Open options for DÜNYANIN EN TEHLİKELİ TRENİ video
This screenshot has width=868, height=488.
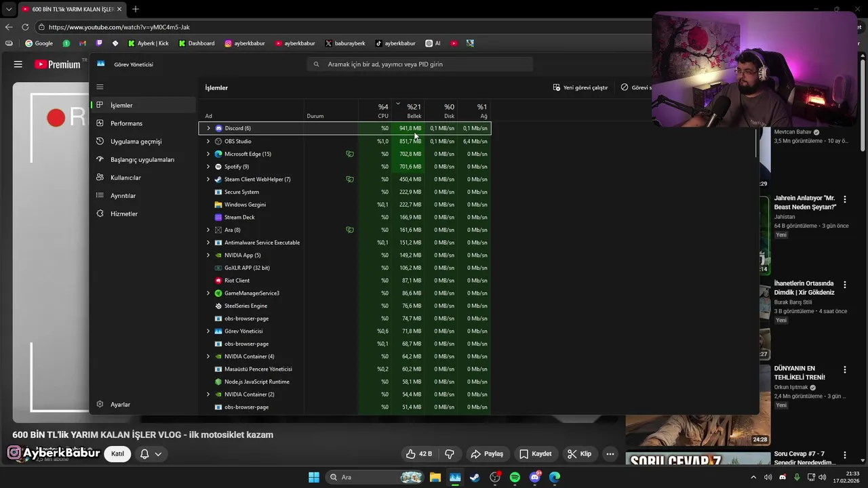(x=845, y=369)
